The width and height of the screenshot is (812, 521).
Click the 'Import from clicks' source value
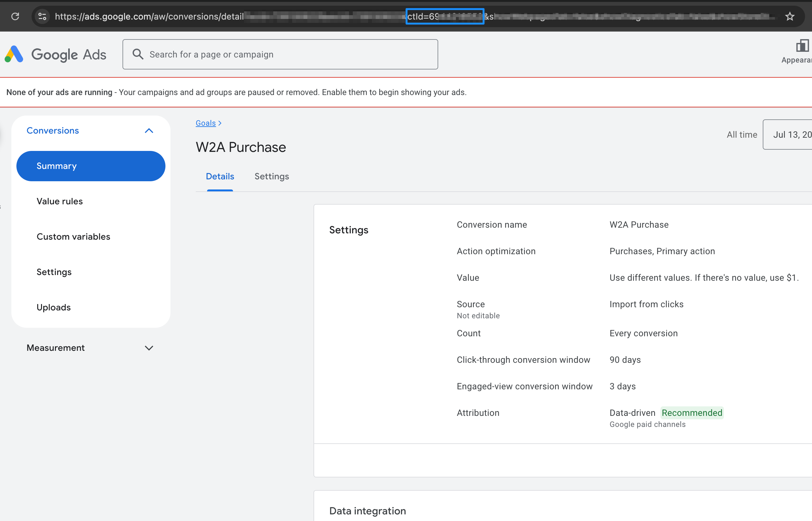646,304
